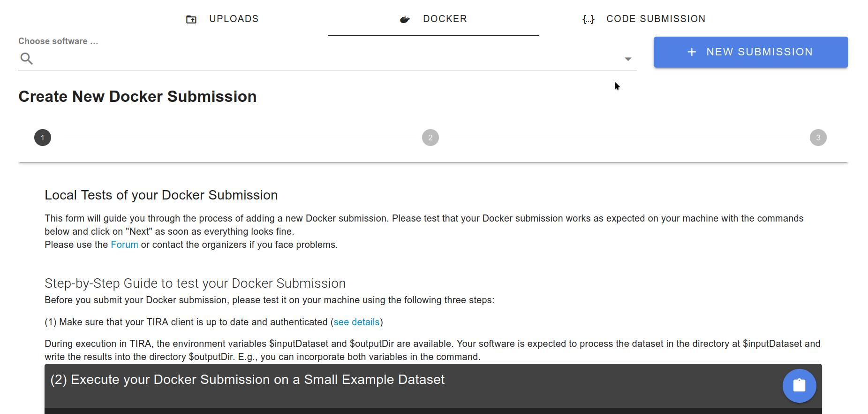The height and width of the screenshot is (414, 868).
Task: Click the Execute your Docker Submission header
Action: point(248,380)
